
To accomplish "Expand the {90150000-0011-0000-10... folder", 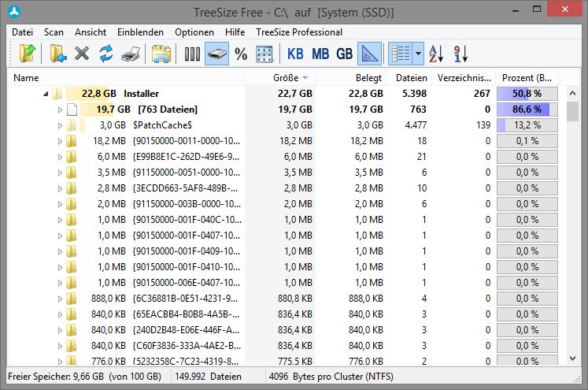I will click(x=60, y=141).
